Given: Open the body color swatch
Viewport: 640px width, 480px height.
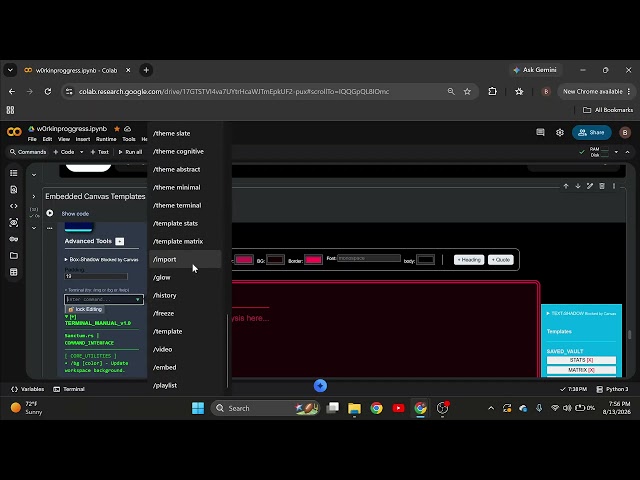Looking at the screenshot, I should click(x=426, y=260).
